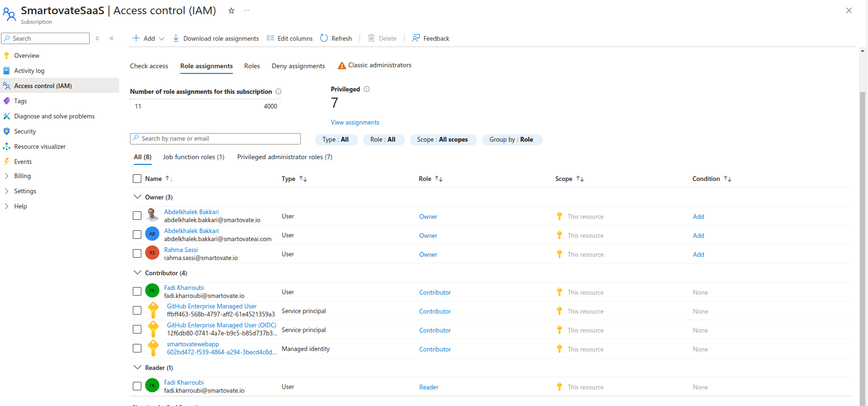The image size is (868, 406).
Task: Check the GitHub Enterprise Managed User (OIDC) row
Action: click(x=137, y=329)
